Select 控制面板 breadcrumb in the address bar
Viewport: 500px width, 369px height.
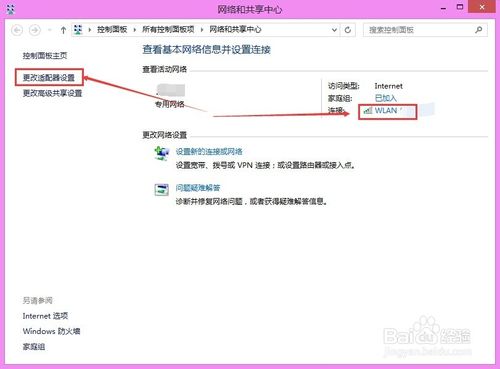(x=112, y=30)
